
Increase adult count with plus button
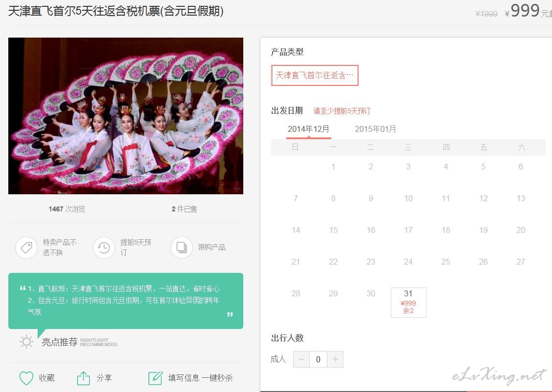(x=335, y=359)
